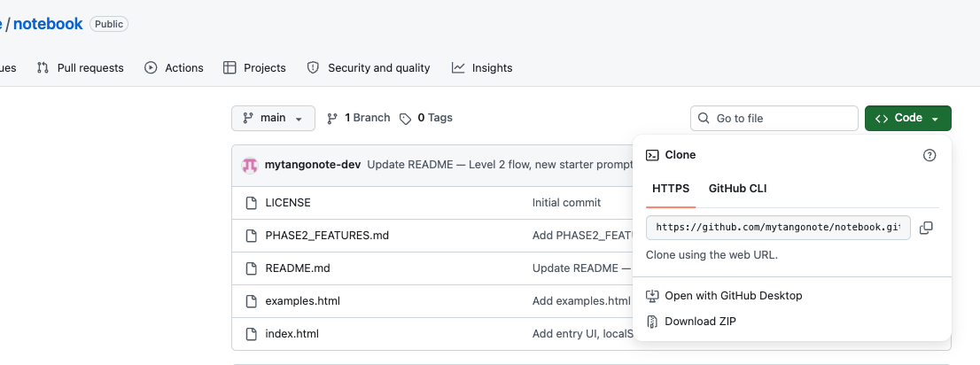Click the Clone terminal icon

pos(652,155)
